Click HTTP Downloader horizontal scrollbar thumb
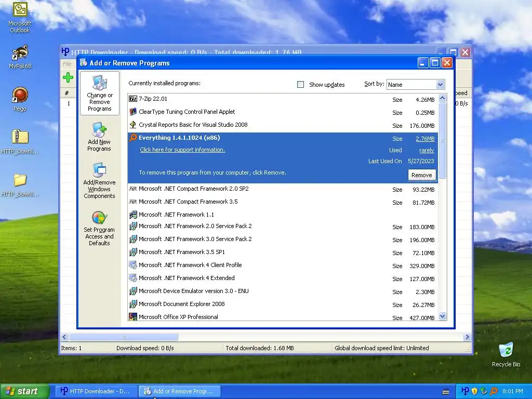The image size is (532, 399). click(124, 337)
